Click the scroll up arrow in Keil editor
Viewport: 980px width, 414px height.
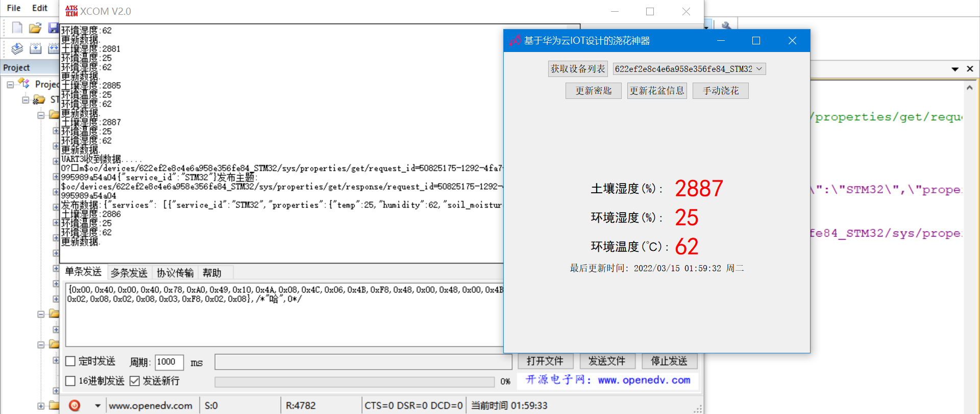coord(969,88)
